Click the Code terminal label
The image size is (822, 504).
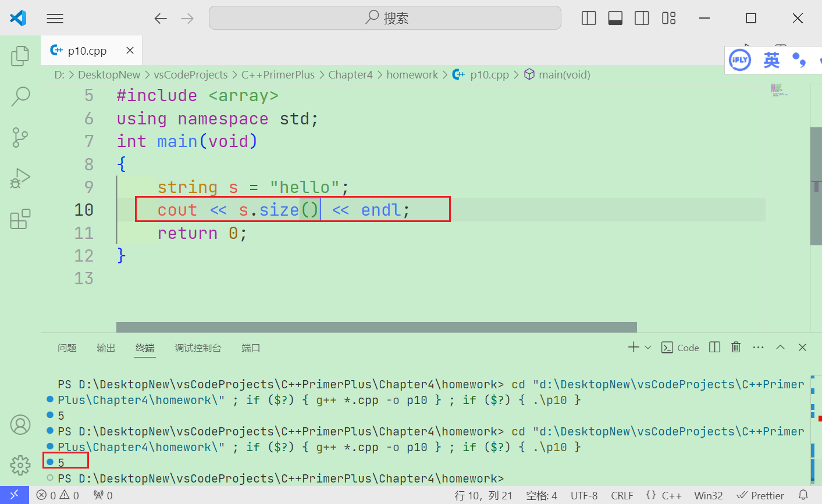pos(681,348)
